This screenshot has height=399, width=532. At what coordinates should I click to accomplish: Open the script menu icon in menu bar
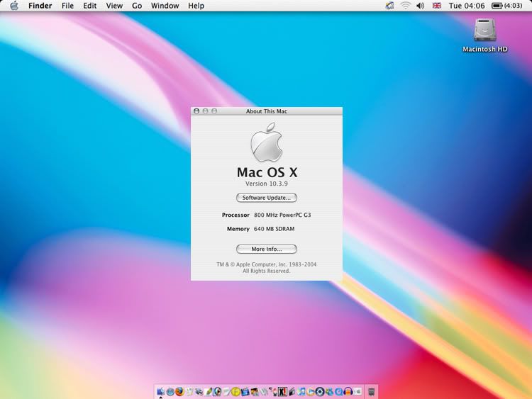(390, 6)
